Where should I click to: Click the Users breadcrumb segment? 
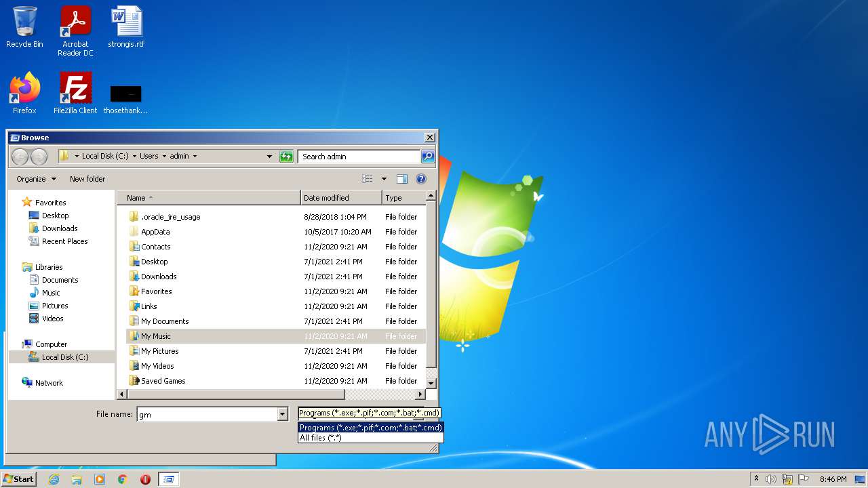click(149, 156)
